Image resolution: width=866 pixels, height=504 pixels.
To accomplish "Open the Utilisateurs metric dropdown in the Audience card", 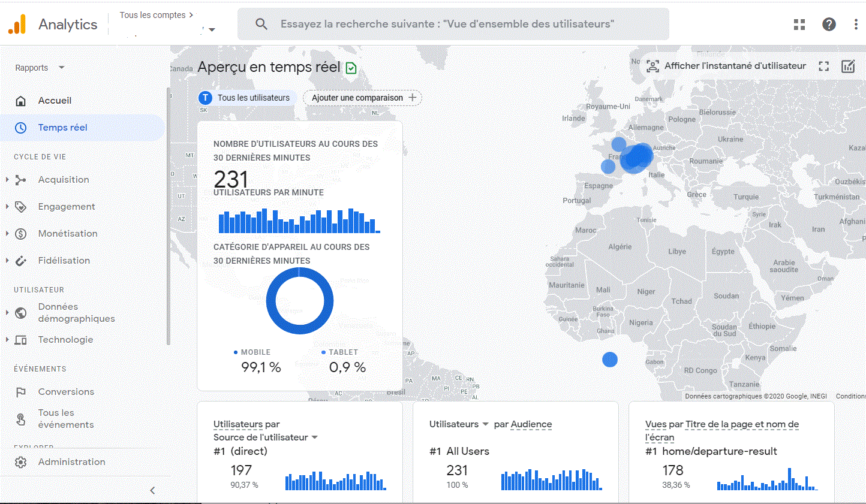I will tap(459, 424).
